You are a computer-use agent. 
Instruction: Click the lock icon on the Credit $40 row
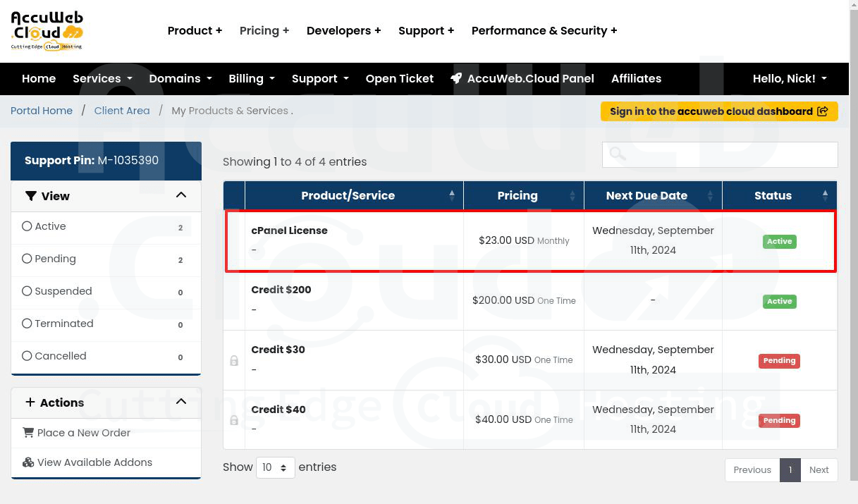click(x=234, y=420)
